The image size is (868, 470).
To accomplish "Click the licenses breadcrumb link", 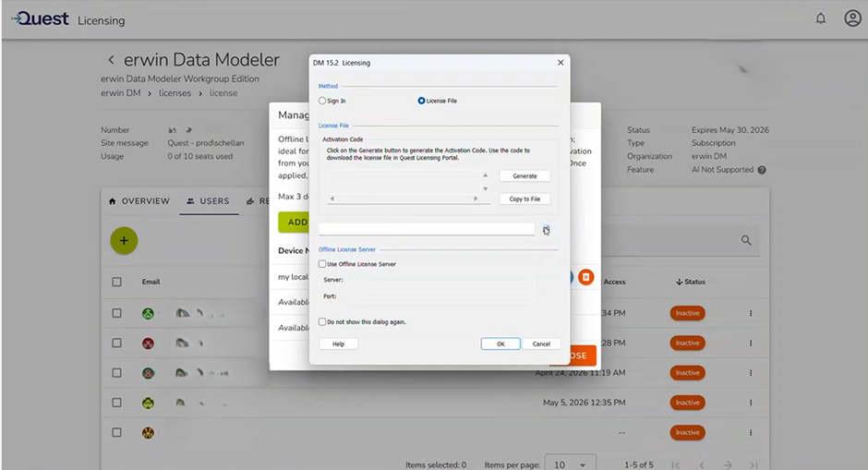I will coord(175,93).
